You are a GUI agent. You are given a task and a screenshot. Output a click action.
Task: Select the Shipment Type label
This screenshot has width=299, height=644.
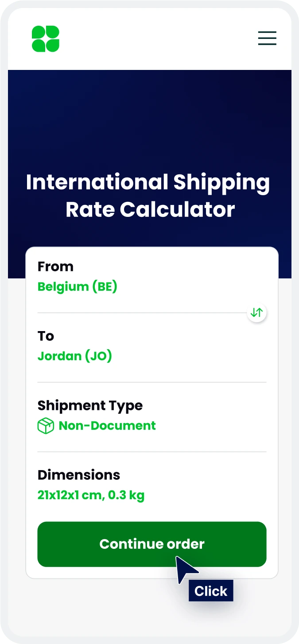click(x=90, y=405)
